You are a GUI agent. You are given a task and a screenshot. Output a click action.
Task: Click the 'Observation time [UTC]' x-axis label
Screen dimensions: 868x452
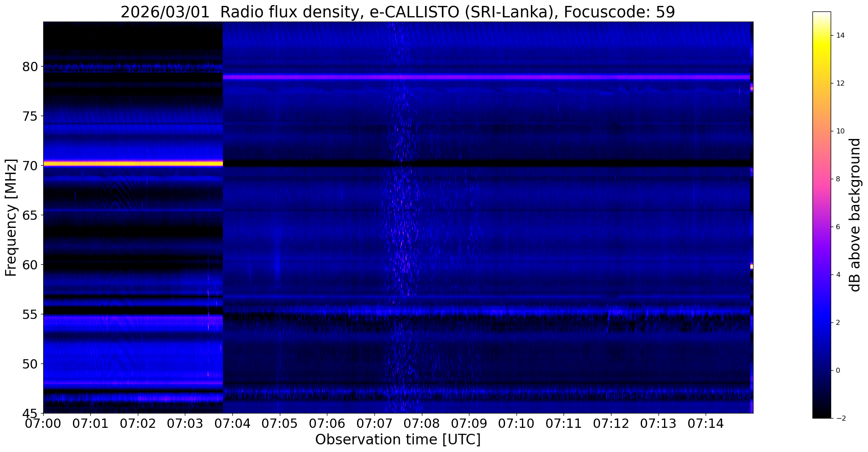(x=398, y=440)
